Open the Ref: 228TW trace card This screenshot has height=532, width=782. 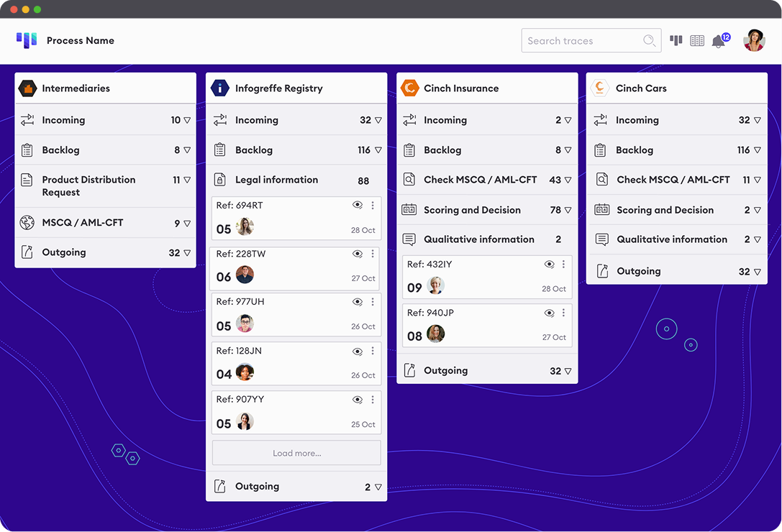295,269
